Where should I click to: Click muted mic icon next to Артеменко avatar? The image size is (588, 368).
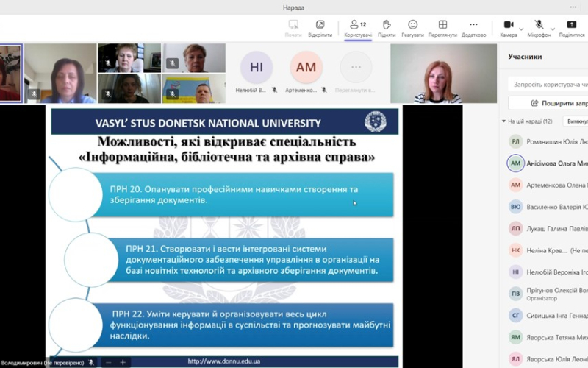click(324, 90)
